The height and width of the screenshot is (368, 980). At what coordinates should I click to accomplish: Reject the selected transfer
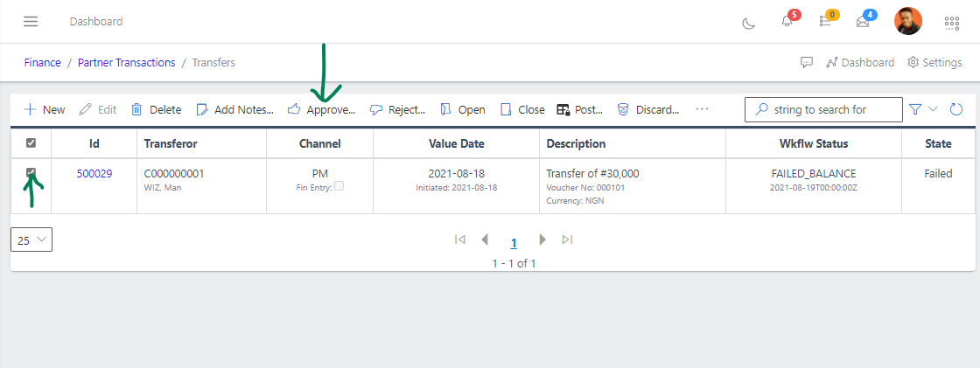(x=397, y=109)
